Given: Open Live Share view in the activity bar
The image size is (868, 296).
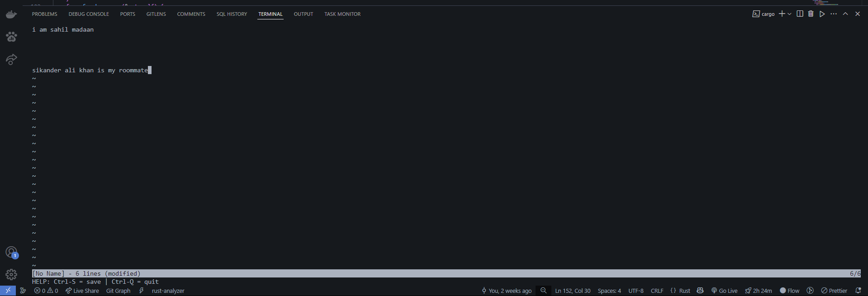Looking at the screenshot, I should pyautogui.click(x=11, y=59).
